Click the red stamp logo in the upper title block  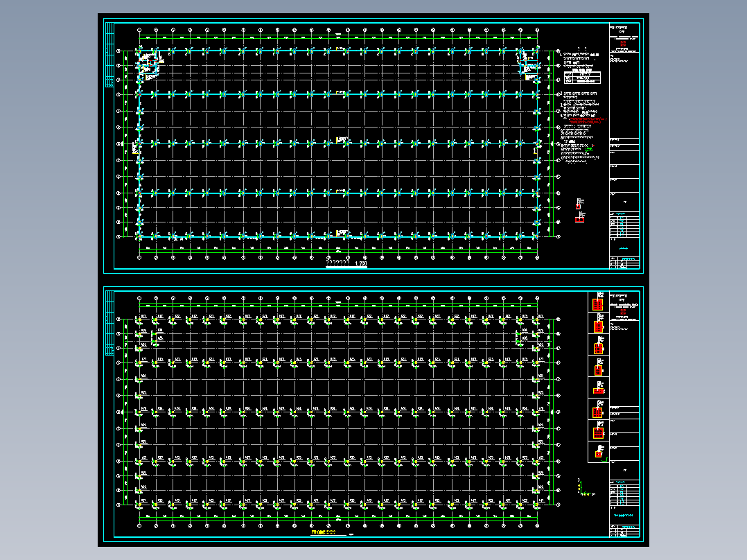624,44
